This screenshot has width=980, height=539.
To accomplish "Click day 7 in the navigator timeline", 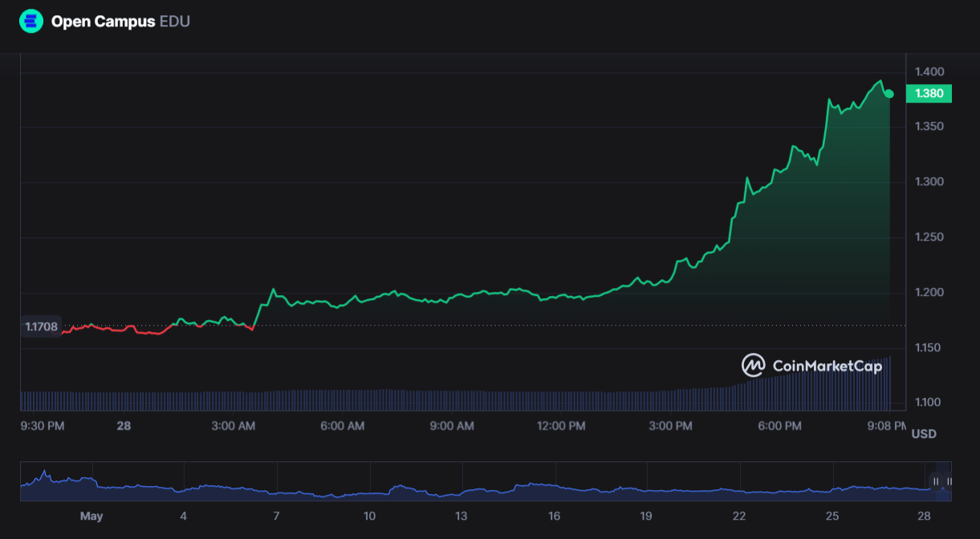I will point(276,516).
